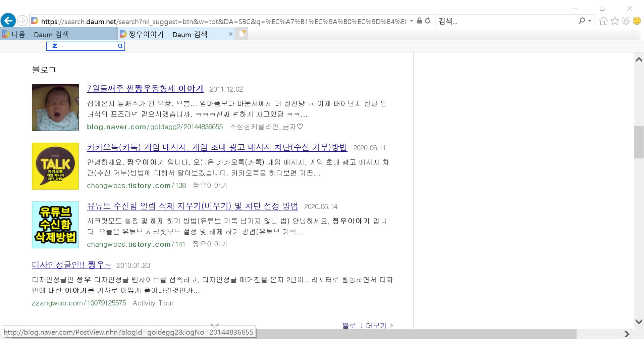
Task: Click the smiley feedback icon
Action: point(637,21)
